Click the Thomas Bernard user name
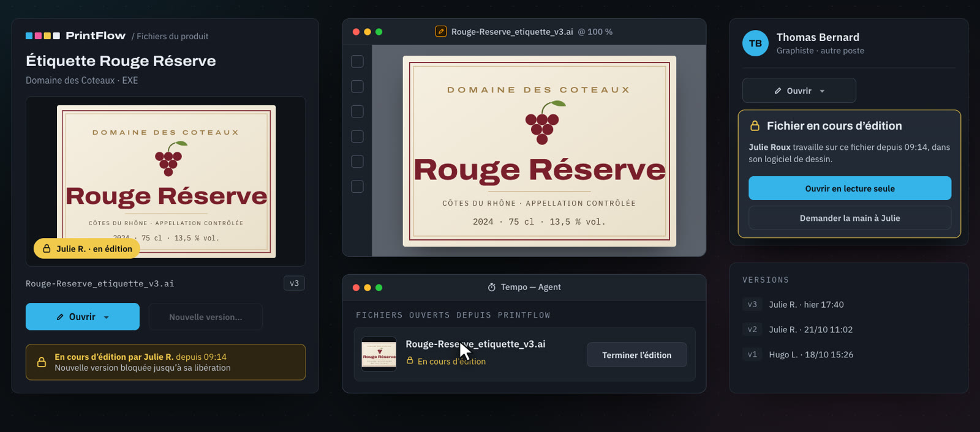The width and height of the screenshot is (980, 432). (818, 37)
